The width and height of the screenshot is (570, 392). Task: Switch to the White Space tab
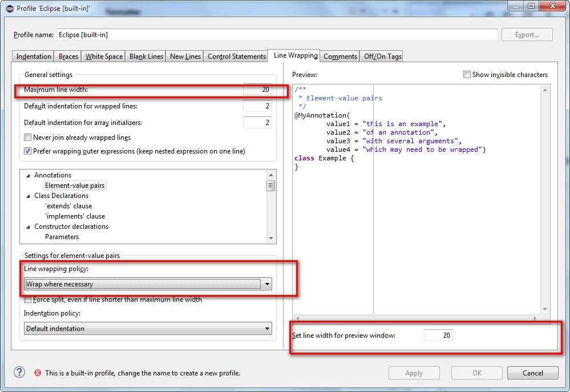pos(104,56)
